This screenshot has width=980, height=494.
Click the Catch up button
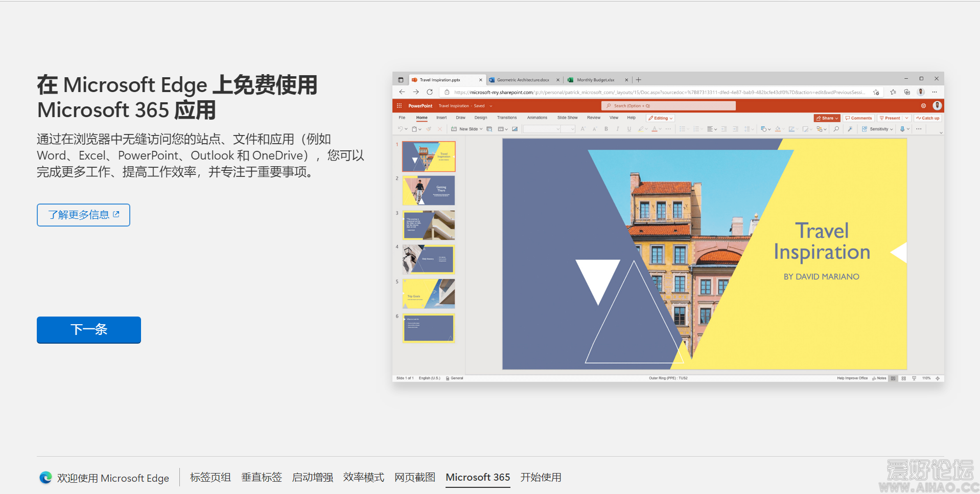(x=928, y=118)
